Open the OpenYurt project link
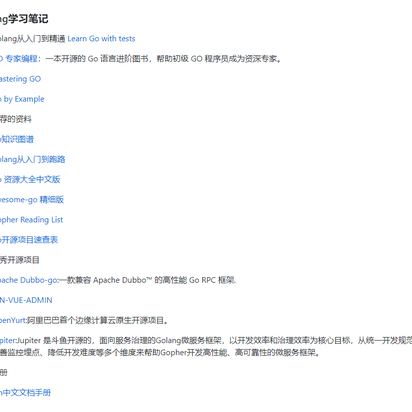 [13, 320]
